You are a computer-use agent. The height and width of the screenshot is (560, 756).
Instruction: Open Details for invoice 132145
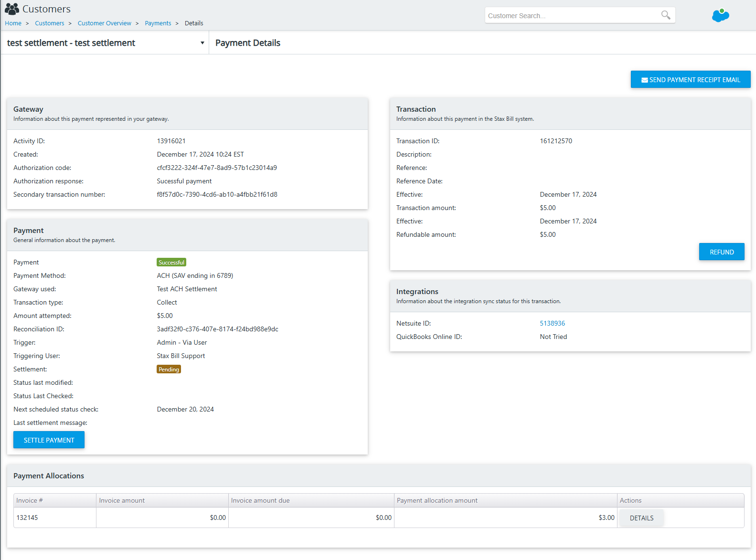641,518
